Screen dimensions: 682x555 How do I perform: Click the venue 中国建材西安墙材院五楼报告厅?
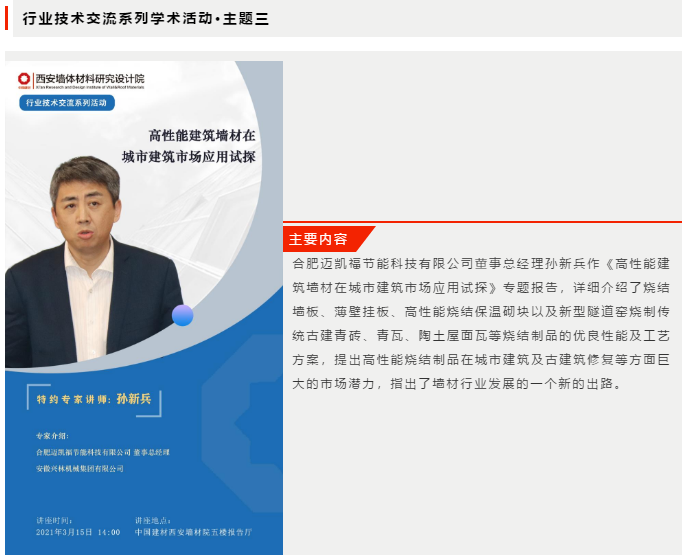pyautogui.click(x=193, y=532)
